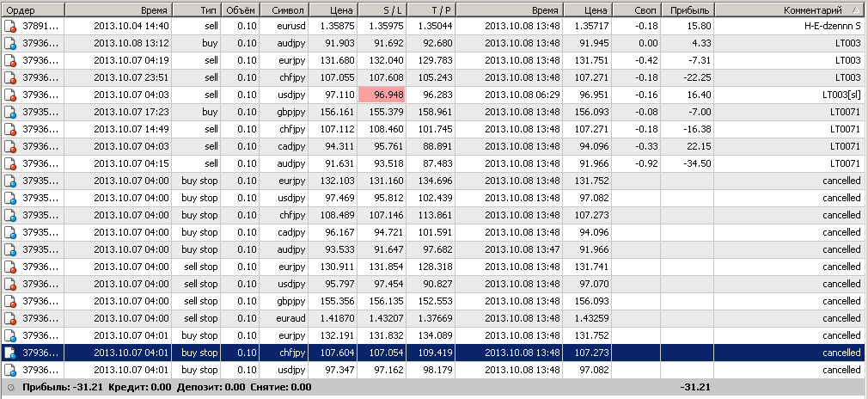
Task: Click the red highlighted S/L cell 96.948
Action: point(382,95)
